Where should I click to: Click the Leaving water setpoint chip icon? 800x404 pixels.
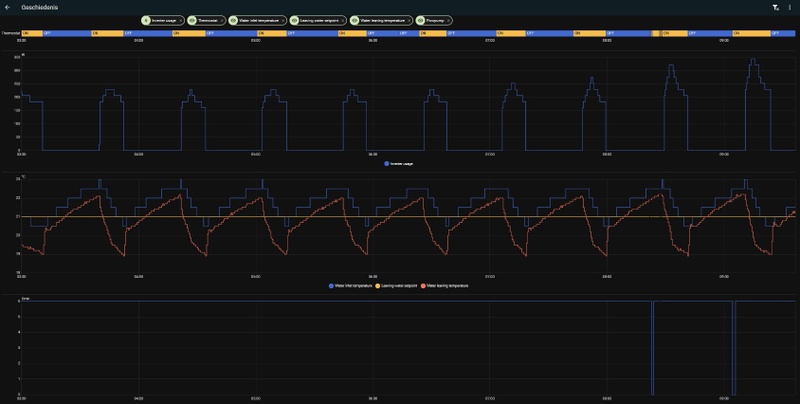tap(294, 20)
